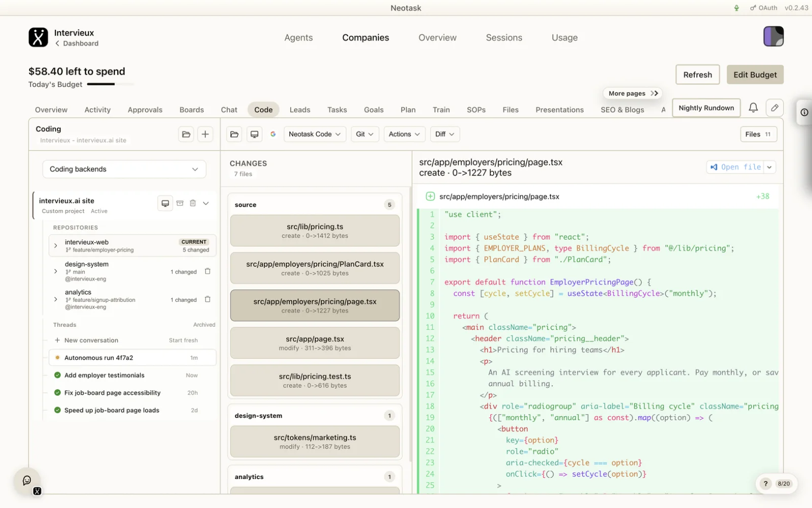Collapse the intervieux.ai site project chevron
The height and width of the screenshot is (508, 812).
point(206,203)
